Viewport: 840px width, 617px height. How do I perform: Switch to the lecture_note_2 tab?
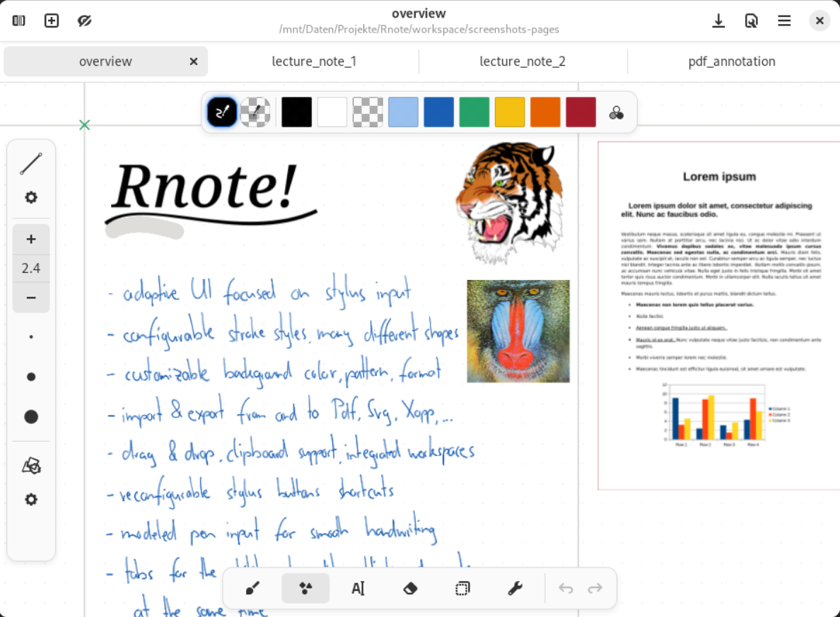point(522,61)
